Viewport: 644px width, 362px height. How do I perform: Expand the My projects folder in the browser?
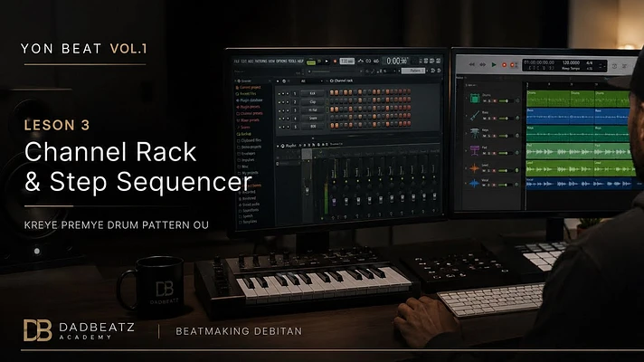[x=249, y=173]
